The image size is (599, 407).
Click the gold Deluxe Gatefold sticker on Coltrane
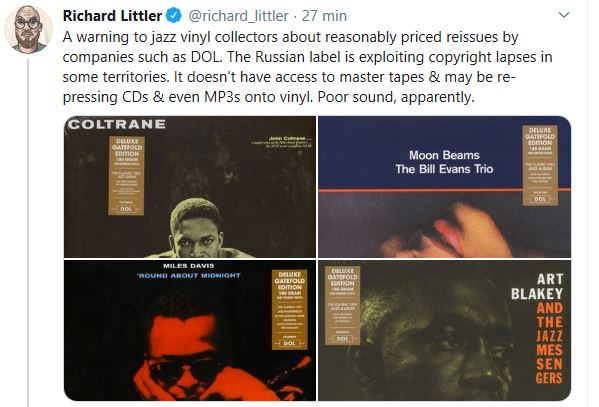[x=126, y=175]
